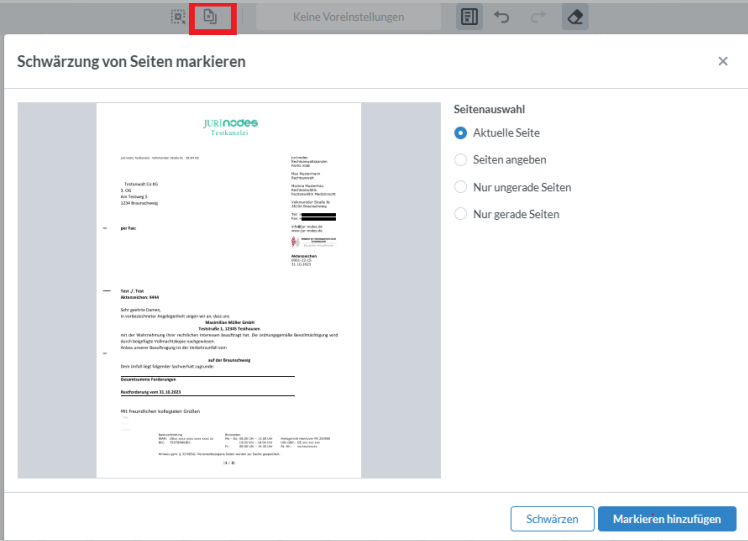This screenshot has width=748, height=541.
Task: Click the undo arrow icon
Action: point(501,17)
